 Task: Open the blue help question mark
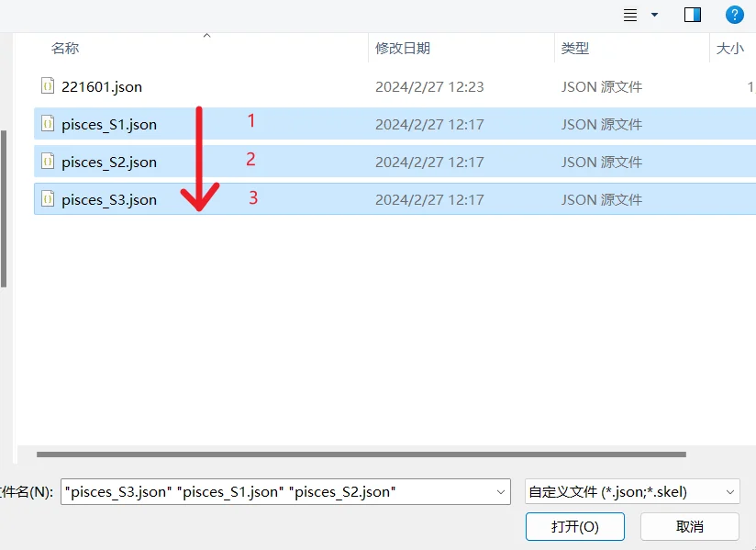(x=731, y=15)
